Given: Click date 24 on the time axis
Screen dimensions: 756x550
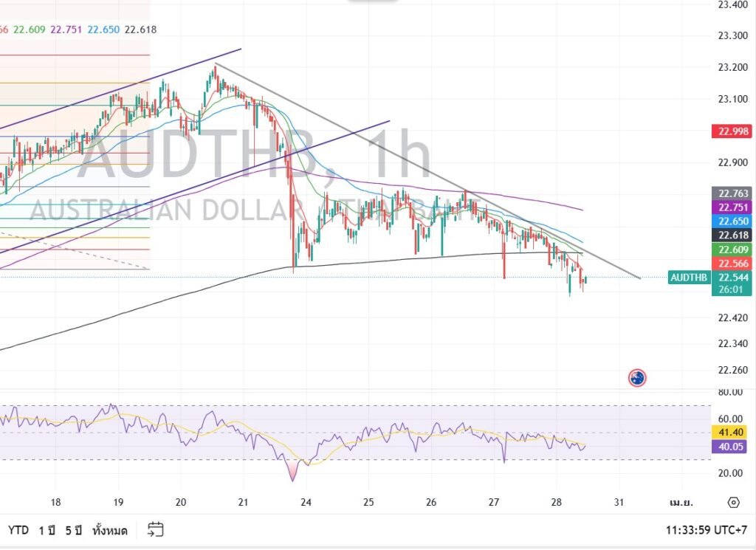Looking at the screenshot, I should [x=306, y=502].
